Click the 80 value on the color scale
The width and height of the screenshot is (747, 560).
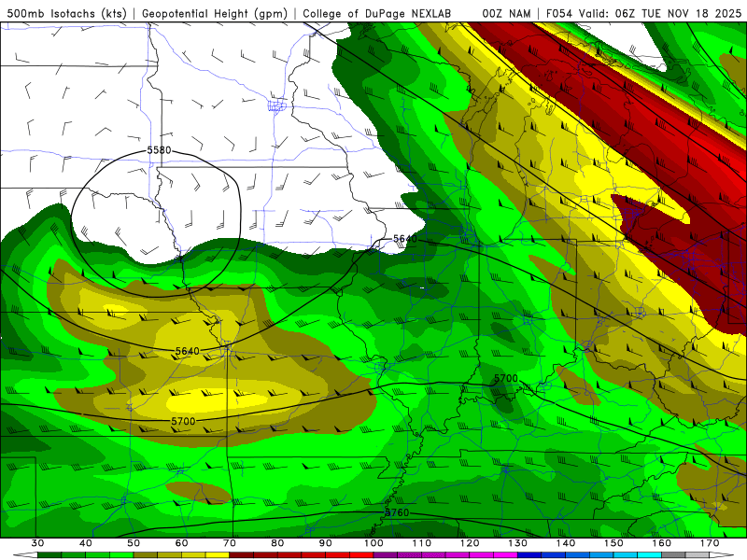click(277, 543)
